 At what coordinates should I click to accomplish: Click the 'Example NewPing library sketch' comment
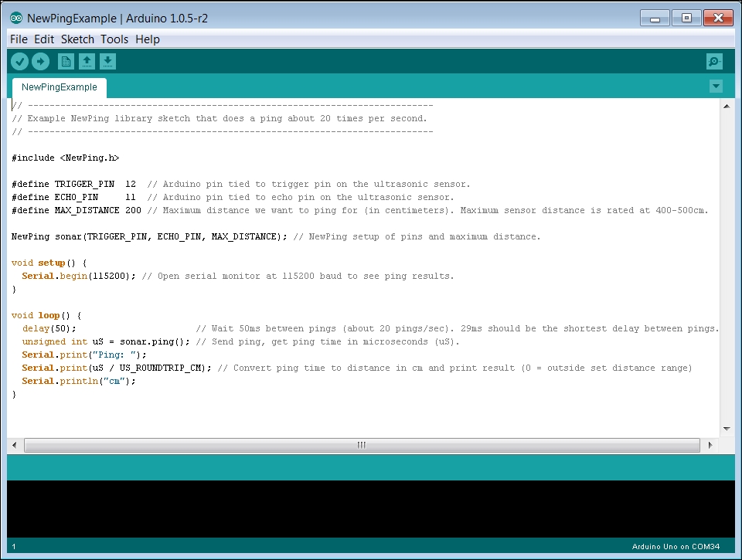coord(220,119)
